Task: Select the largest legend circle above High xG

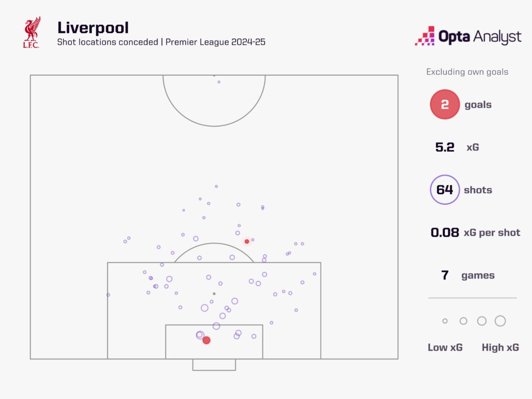Action: coord(500,321)
